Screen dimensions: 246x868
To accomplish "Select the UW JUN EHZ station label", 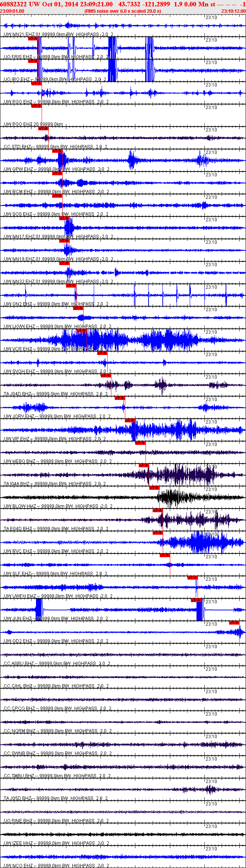I will pyautogui.click(x=56, y=619).
